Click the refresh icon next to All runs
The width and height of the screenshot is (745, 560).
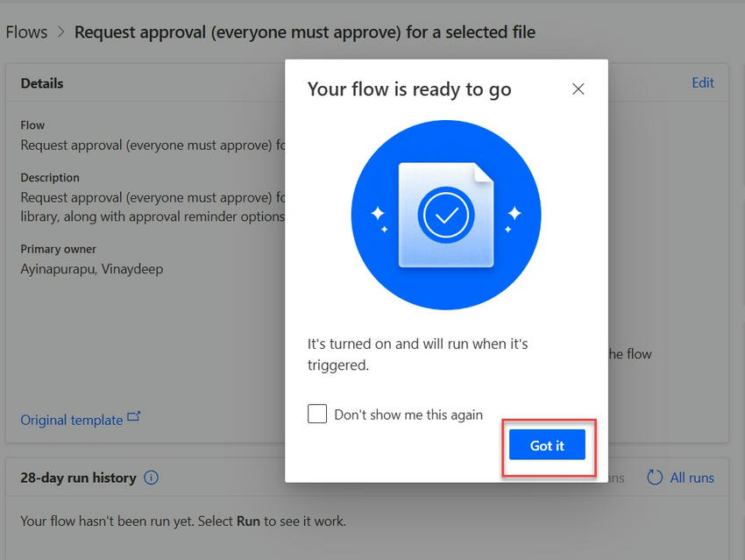coord(655,478)
